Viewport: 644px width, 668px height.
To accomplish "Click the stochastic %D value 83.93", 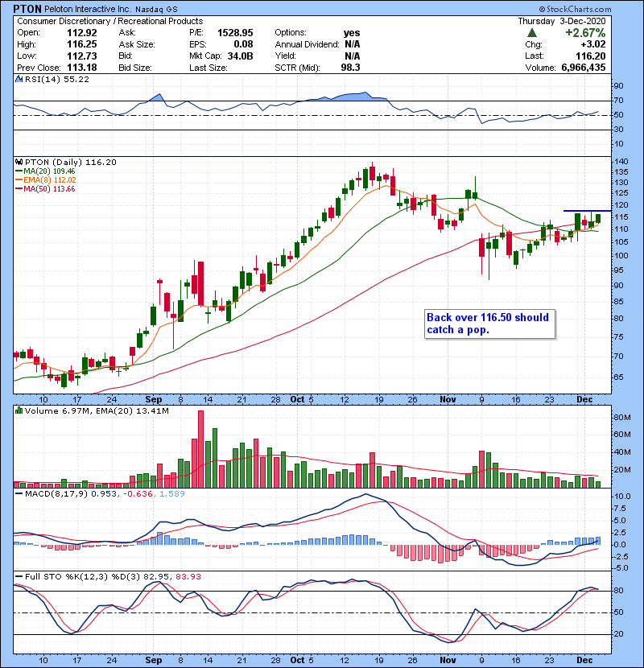I will click(x=188, y=576).
